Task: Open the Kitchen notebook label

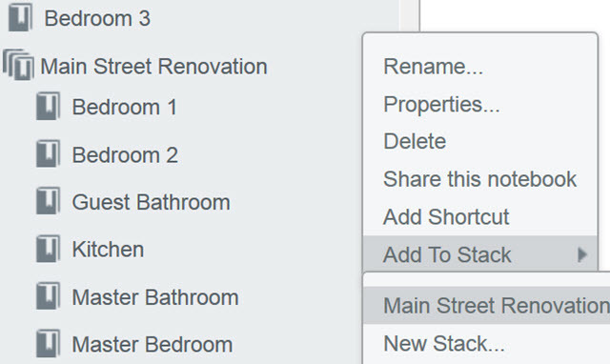Action: pos(108,250)
